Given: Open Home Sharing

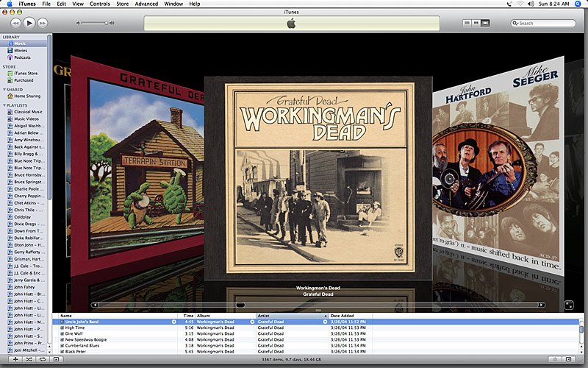Looking at the screenshot, I should pos(24,96).
